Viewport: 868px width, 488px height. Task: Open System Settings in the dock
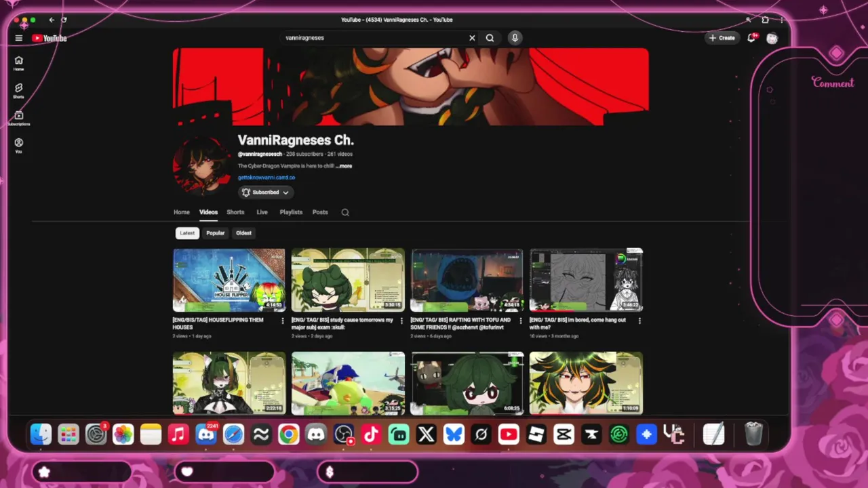click(x=96, y=434)
